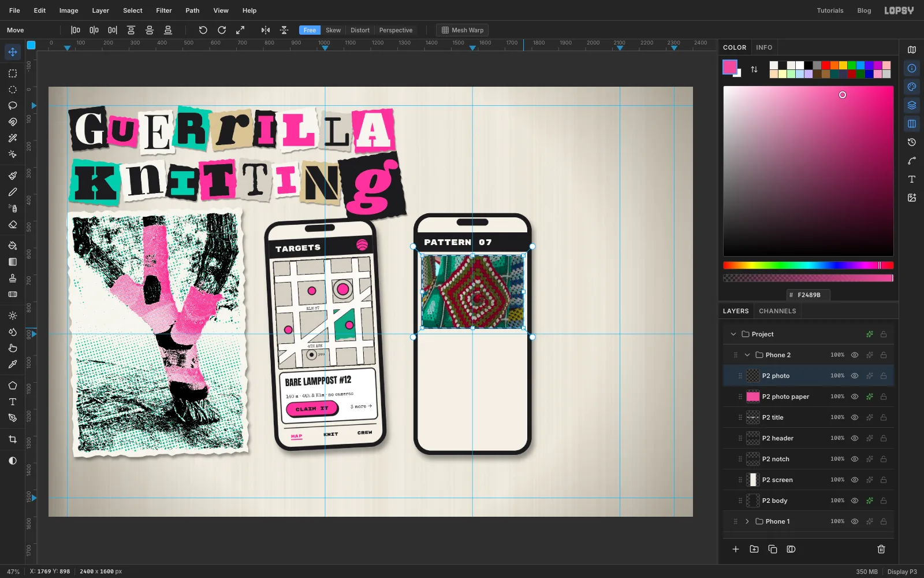This screenshot has width=924, height=578.
Task: Expand the Phone 1 group
Action: (x=747, y=521)
